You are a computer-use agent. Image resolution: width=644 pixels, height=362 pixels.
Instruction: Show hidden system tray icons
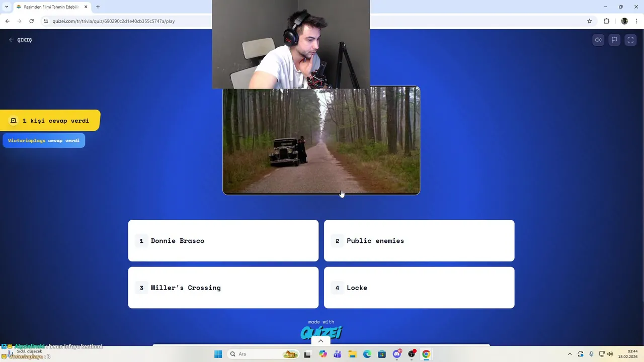pyautogui.click(x=570, y=354)
